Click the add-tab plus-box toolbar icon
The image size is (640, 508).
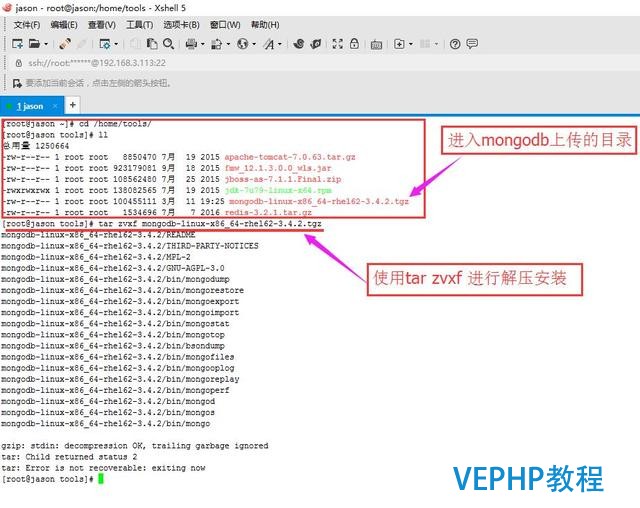point(399,44)
